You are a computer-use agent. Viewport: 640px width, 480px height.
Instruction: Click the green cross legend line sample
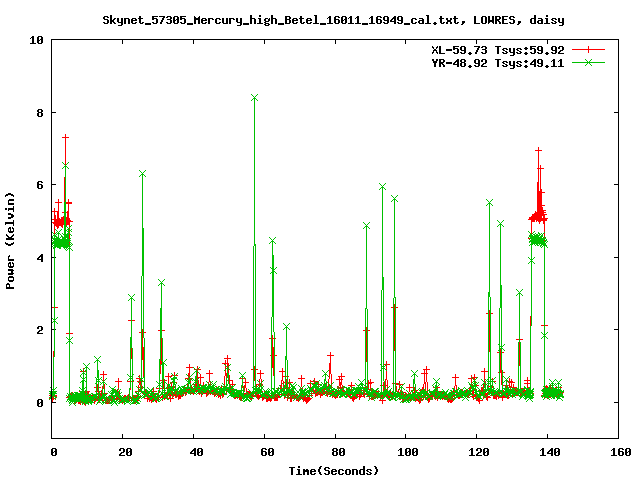click(588, 62)
